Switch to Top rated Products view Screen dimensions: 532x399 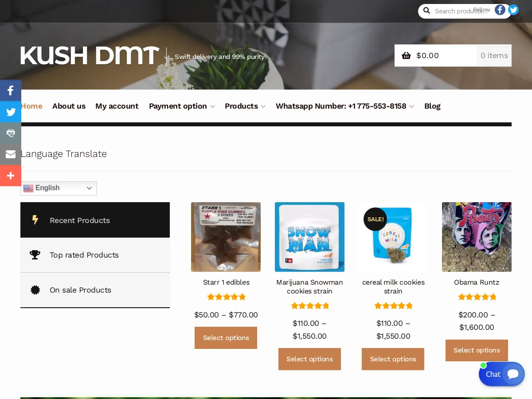(84, 255)
